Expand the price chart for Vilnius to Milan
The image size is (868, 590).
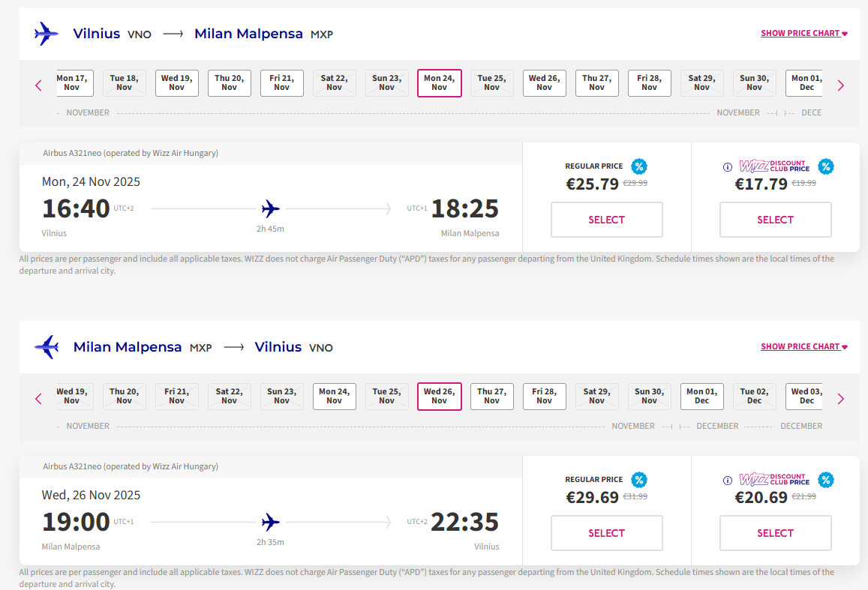click(x=803, y=33)
